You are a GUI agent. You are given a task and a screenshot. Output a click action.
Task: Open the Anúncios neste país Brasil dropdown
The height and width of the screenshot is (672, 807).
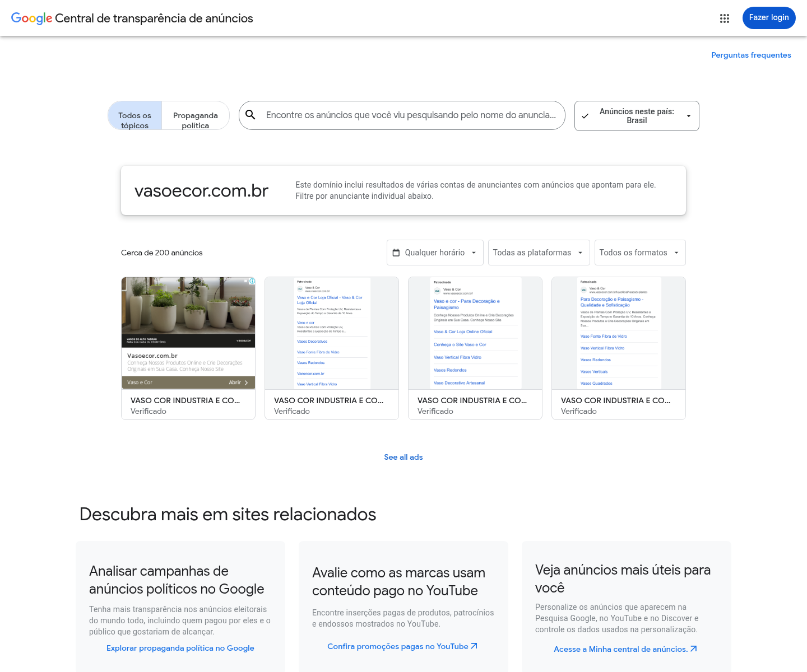coord(637,116)
